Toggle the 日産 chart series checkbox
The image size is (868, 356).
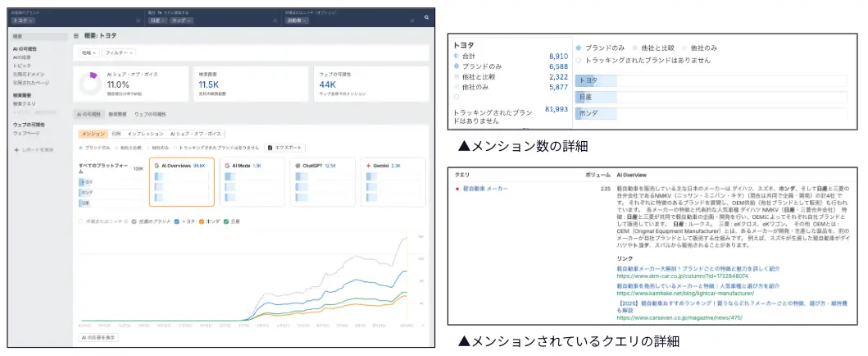pyautogui.click(x=225, y=221)
